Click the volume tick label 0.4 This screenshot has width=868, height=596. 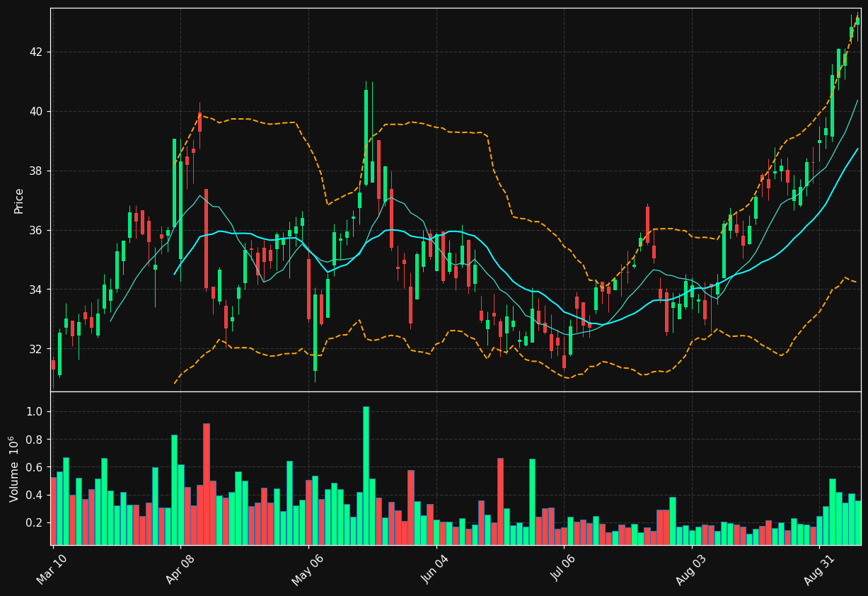tap(35, 495)
